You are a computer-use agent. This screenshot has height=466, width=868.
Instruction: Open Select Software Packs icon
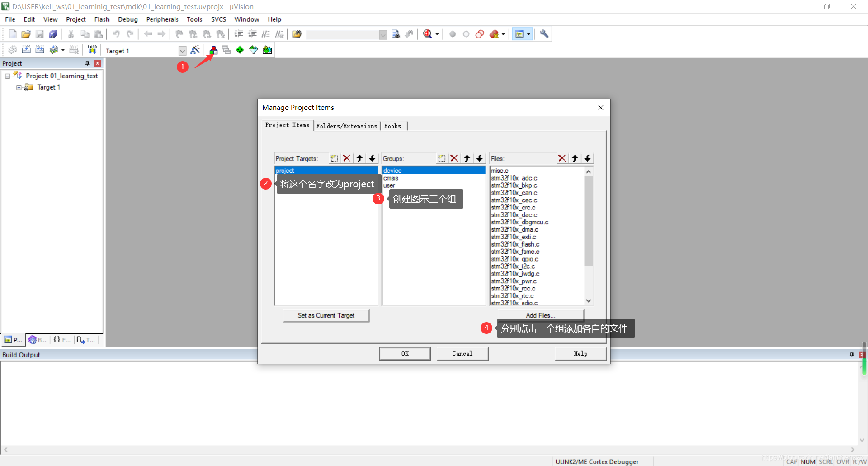[x=254, y=50]
